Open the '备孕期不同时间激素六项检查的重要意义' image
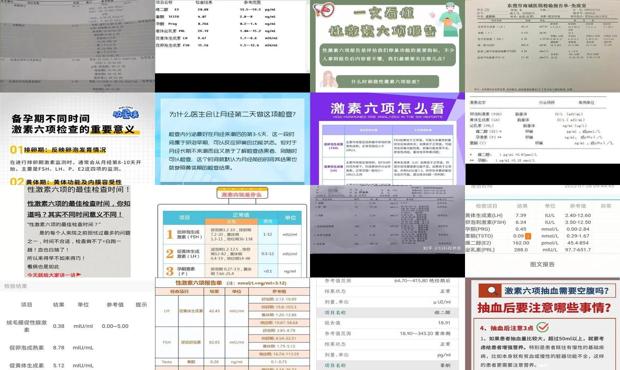 78,139
